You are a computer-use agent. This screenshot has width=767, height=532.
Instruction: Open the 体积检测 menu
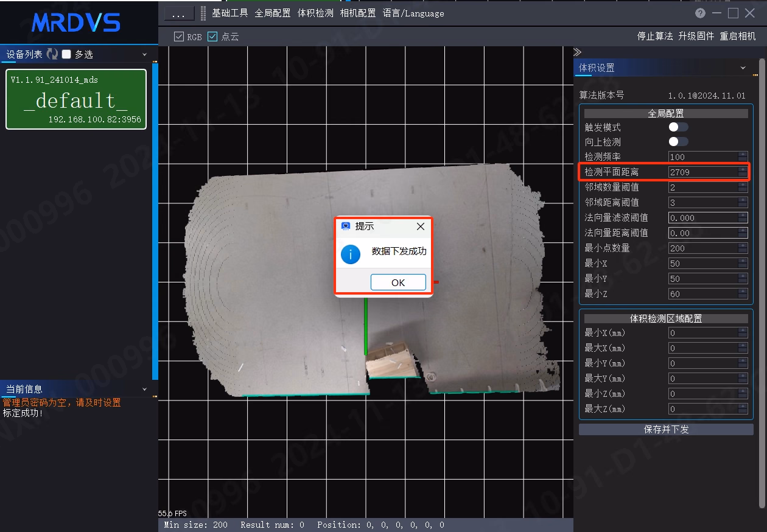pyautogui.click(x=315, y=13)
